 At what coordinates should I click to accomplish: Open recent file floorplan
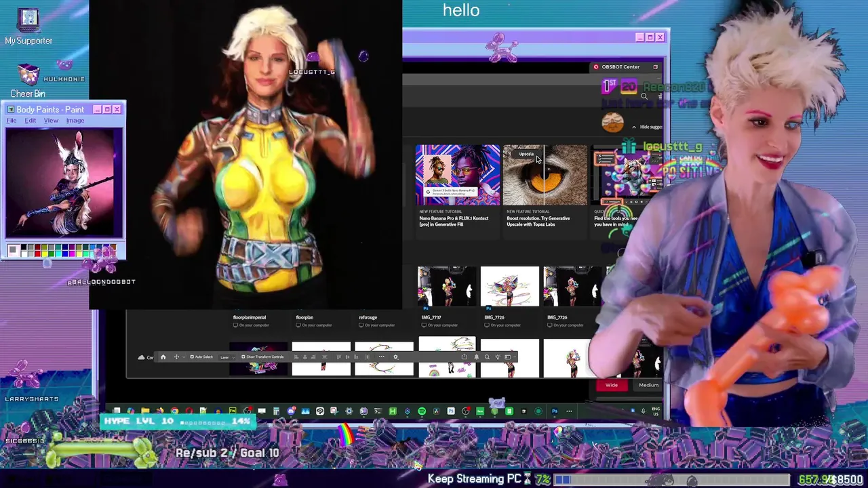click(x=304, y=317)
